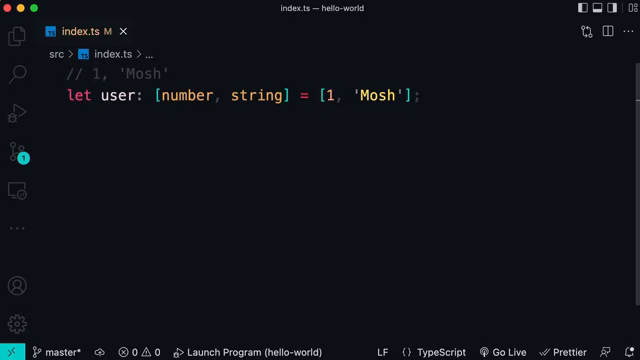
Task: Click the commented line // 1, 'Mosh'
Action: click(x=117, y=74)
